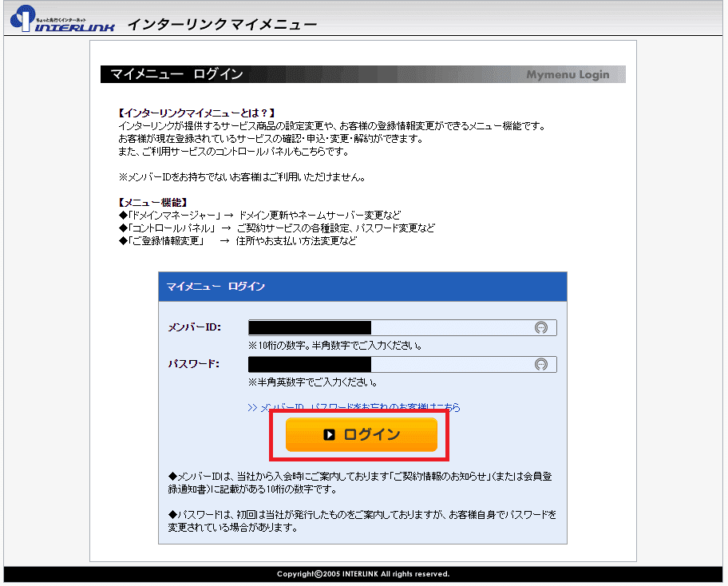Click the パスワード: field label

coord(194,364)
